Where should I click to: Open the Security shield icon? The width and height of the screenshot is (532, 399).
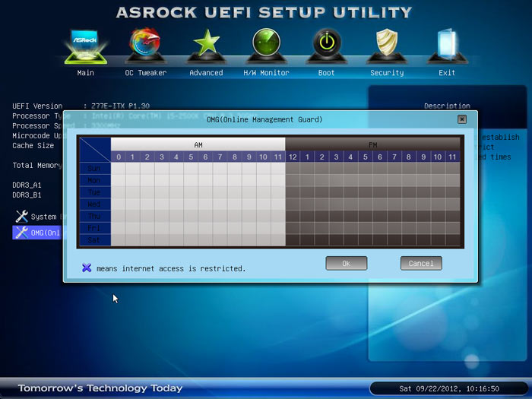pos(387,44)
